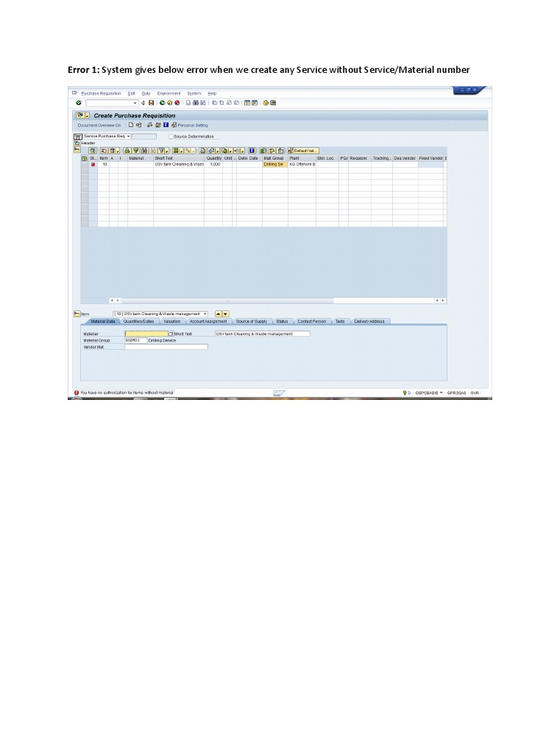This screenshot has height=747, width=560.
Task: Click the Print icon in standard toolbar
Action: pyautogui.click(x=188, y=103)
